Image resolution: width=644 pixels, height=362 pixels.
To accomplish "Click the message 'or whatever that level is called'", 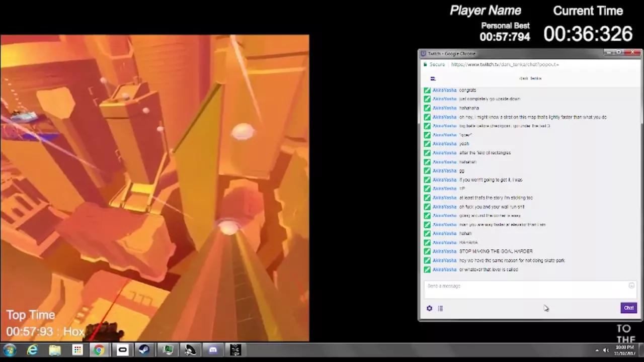I will click(489, 269).
